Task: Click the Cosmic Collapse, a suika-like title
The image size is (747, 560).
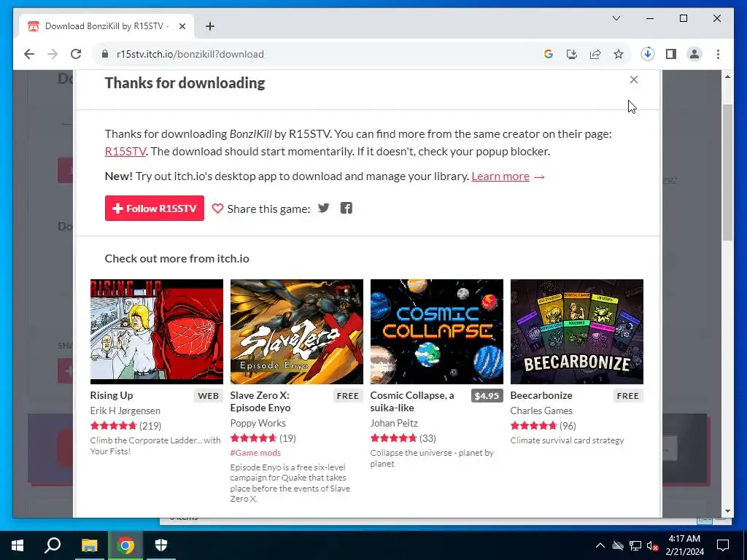Action: click(x=412, y=402)
